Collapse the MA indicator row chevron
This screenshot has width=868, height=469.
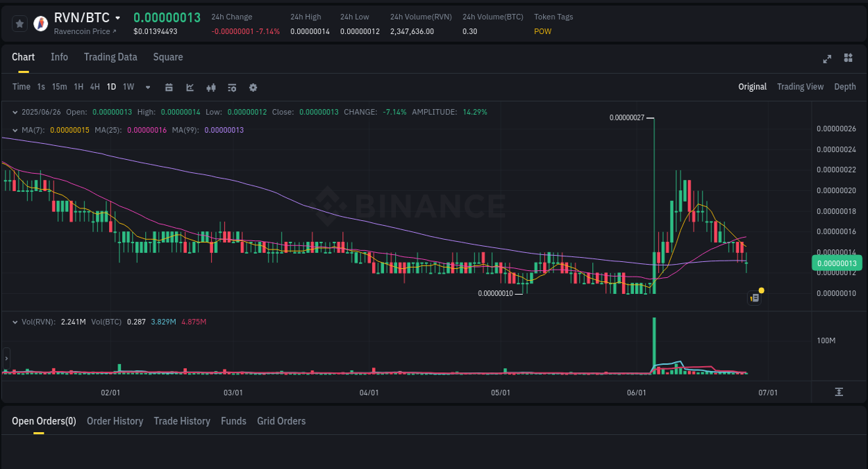[15, 129]
